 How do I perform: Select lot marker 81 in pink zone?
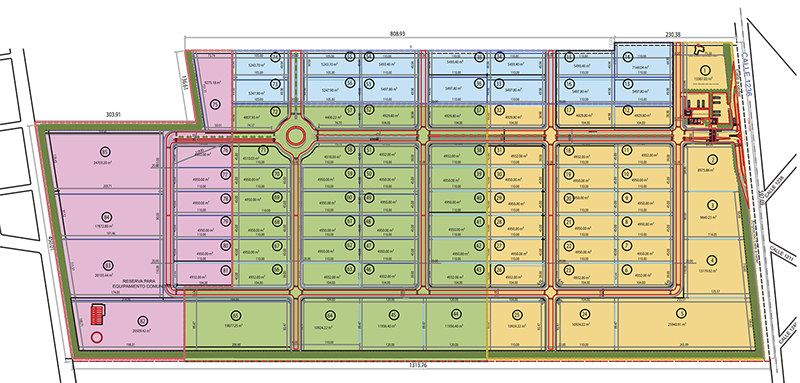point(226,270)
